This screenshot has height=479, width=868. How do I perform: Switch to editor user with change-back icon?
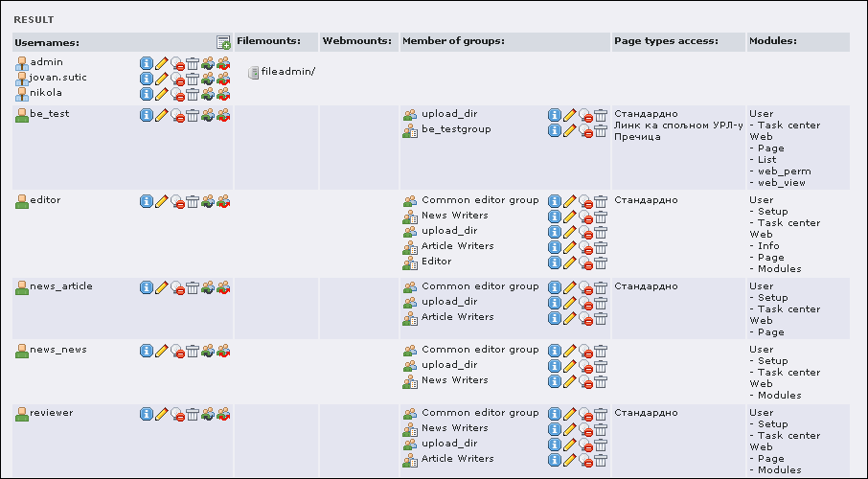pos(223,201)
